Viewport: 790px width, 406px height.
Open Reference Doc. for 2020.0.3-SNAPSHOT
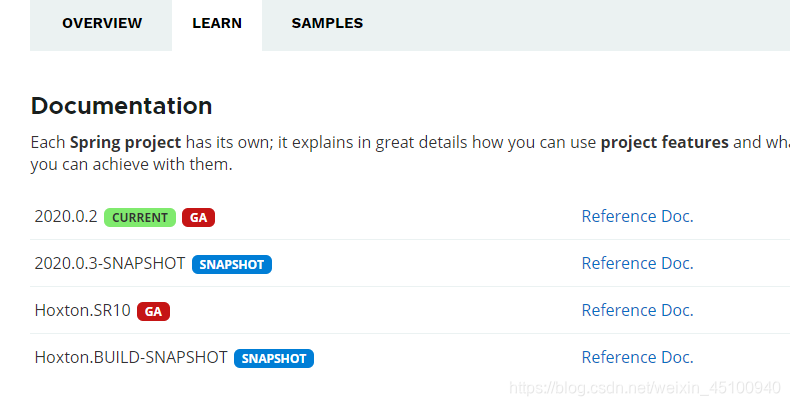click(x=637, y=263)
